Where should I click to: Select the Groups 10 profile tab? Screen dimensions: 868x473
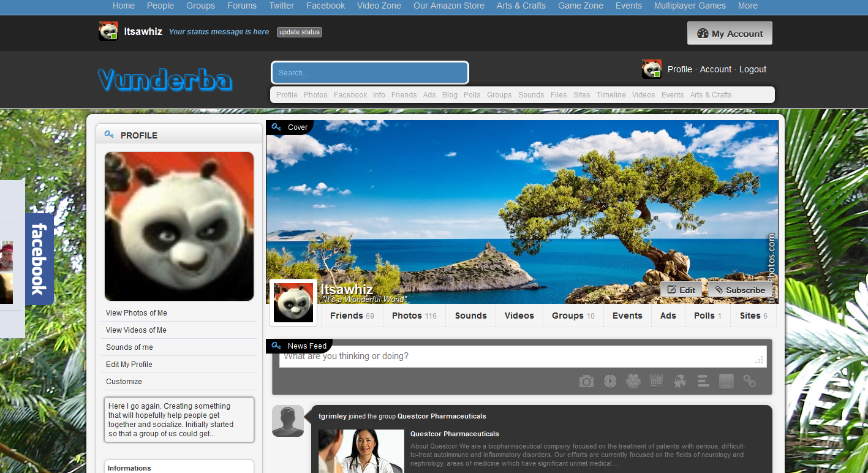pyautogui.click(x=573, y=316)
